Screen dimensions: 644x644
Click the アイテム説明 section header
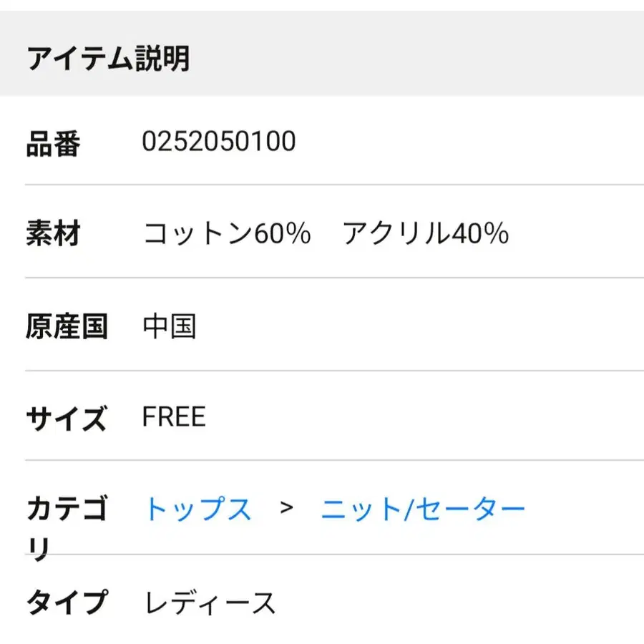click(108, 58)
